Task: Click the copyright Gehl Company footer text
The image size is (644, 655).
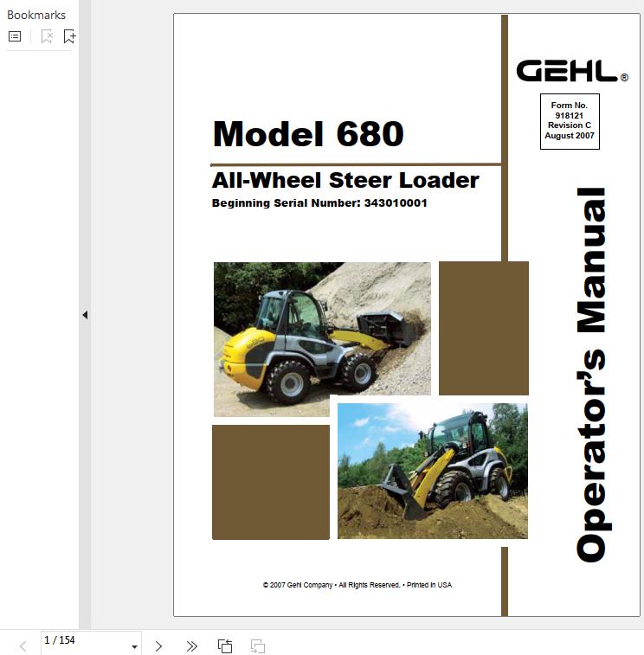Action: (357, 585)
